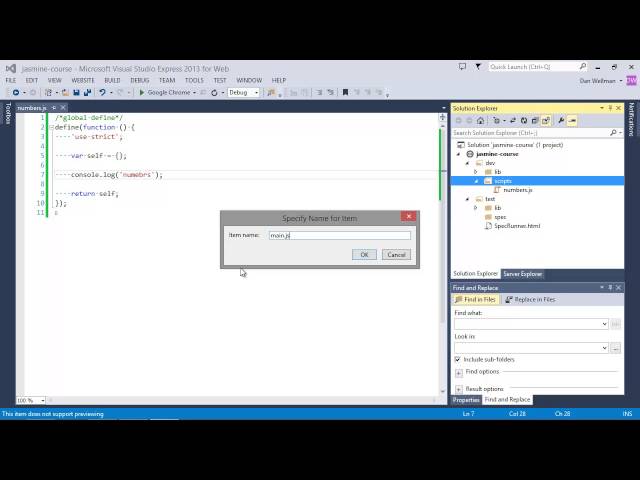Select the Find in Files tab
Image resolution: width=640 pixels, height=480 pixels.
pos(476,300)
